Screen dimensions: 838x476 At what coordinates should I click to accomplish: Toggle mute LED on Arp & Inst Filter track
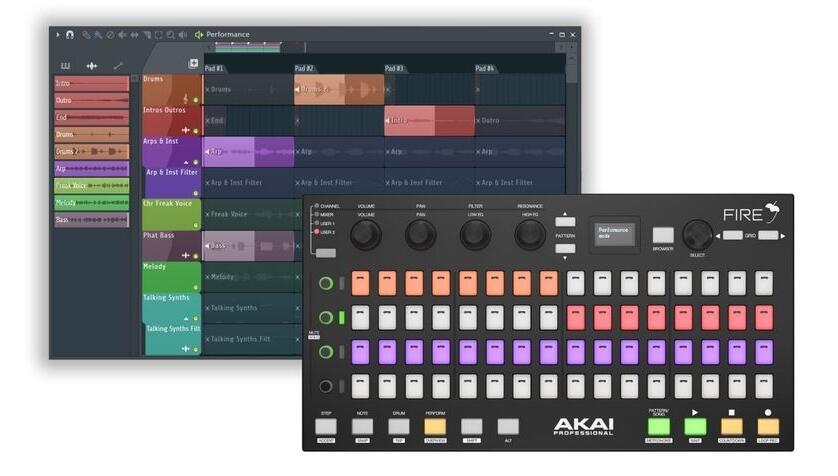(196, 193)
